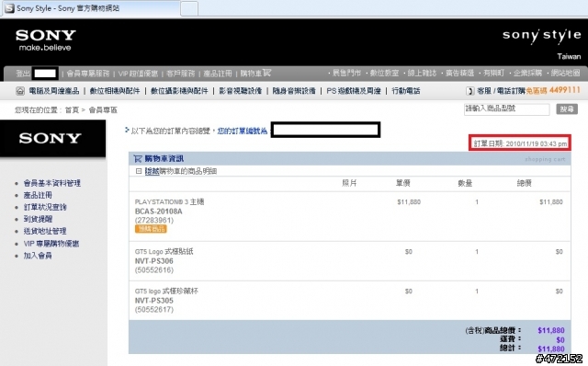This screenshot has width=588, height=366.
Task: Click the SONY logo in the left sidebar
Action: 50,138
